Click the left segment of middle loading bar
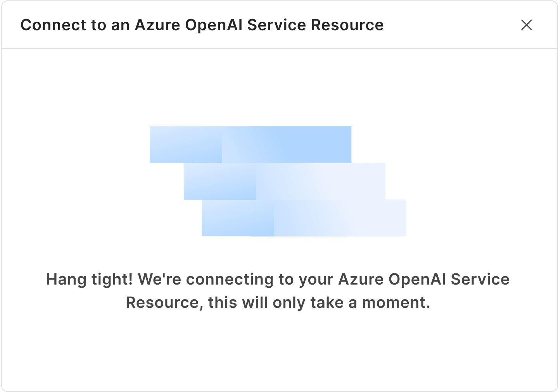Viewport: 558px width, 392px height. [220, 181]
